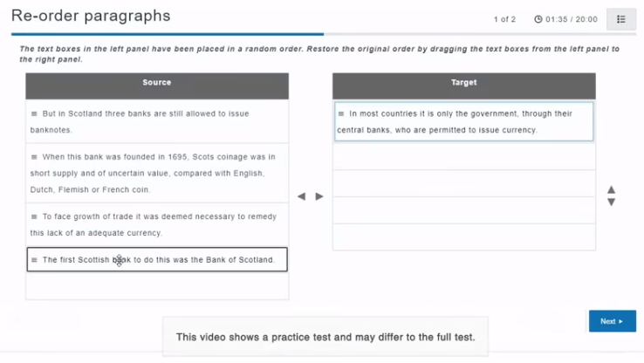This screenshot has height=363, width=644.
Task: Click the up arrow to reorder Target item
Action: tap(611, 189)
